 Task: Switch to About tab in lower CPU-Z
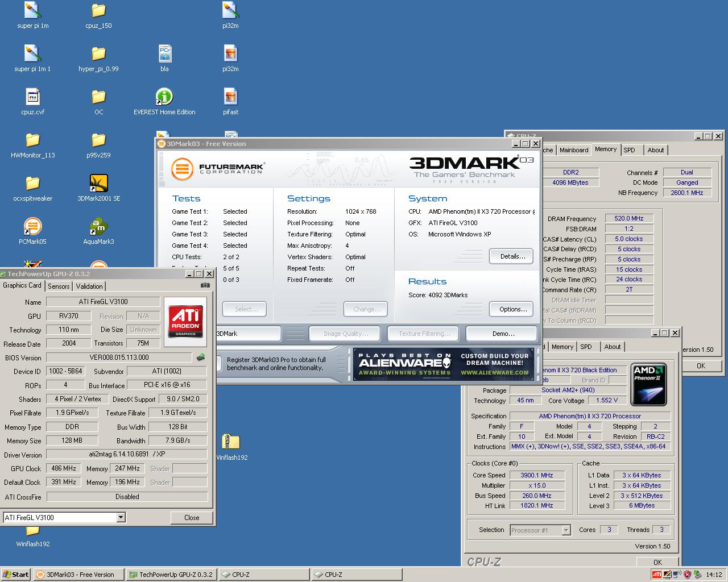coord(613,347)
